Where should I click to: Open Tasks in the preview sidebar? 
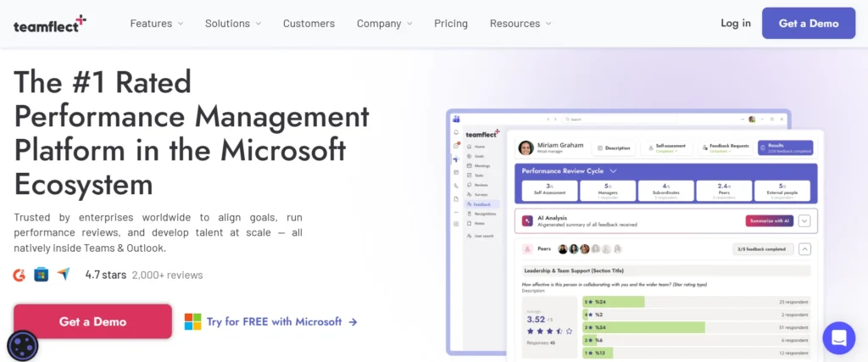click(x=476, y=175)
